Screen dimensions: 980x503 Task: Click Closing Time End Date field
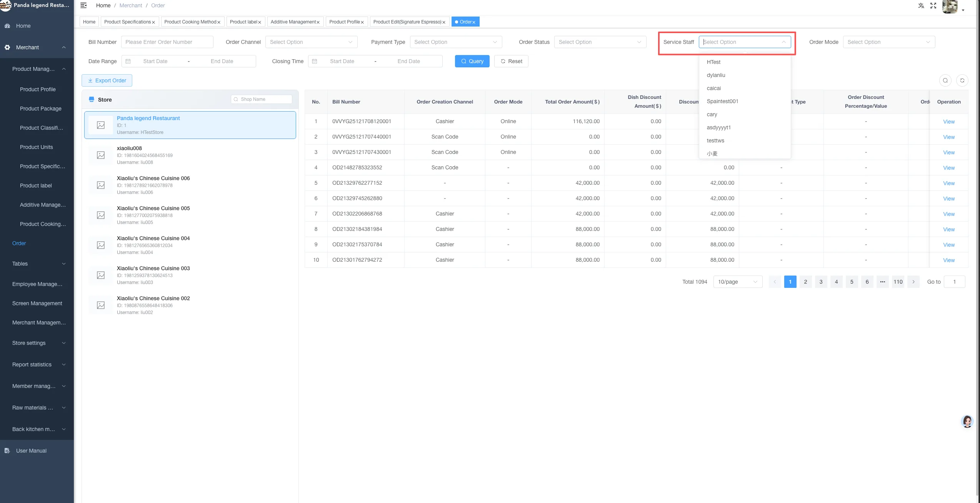click(408, 61)
